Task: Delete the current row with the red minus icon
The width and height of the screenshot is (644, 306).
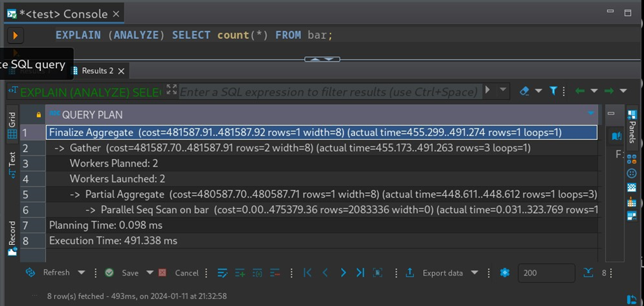Action: tap(275, 273)
